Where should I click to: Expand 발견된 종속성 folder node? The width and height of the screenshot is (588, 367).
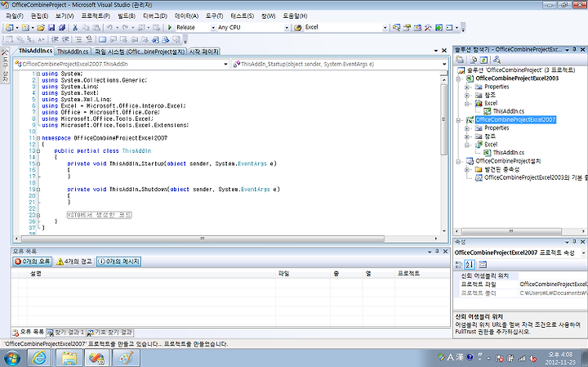click(467, 170)
